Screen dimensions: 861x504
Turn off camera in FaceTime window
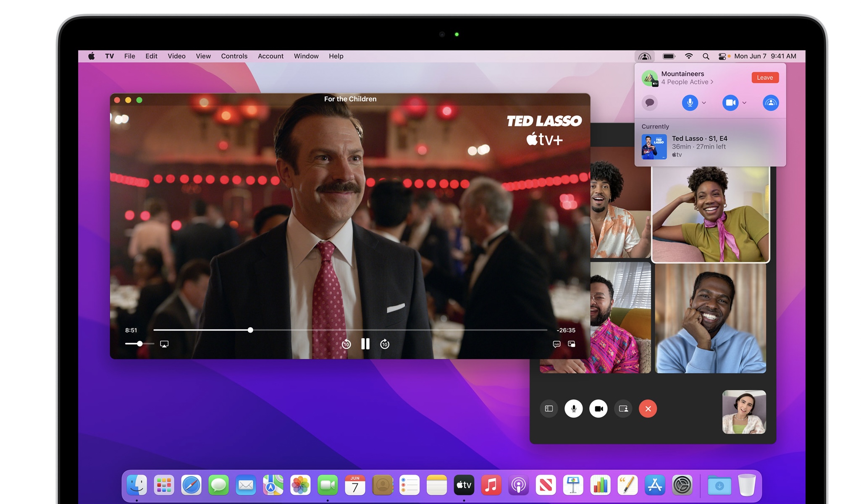[598, 409]
